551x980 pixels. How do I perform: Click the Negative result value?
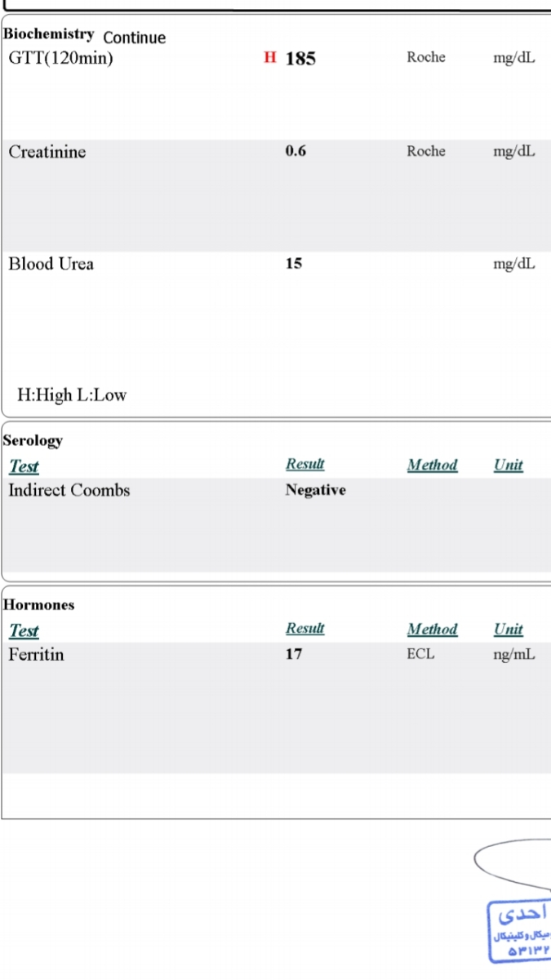pos(315,490)
